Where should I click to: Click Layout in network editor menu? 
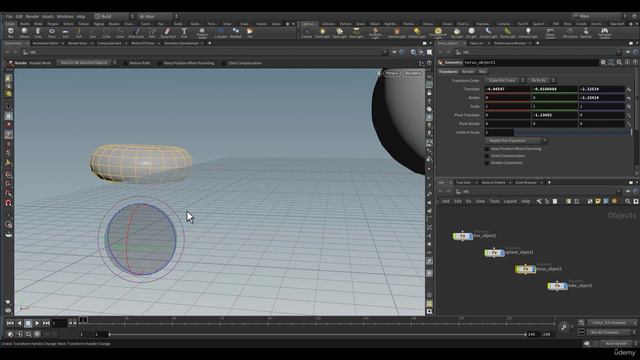[510, 201]
